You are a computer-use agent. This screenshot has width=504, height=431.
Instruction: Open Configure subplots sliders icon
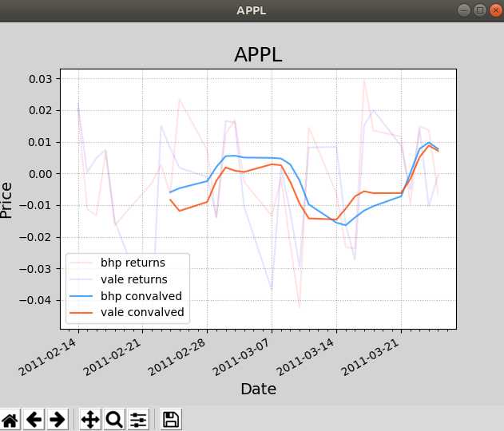138,420
